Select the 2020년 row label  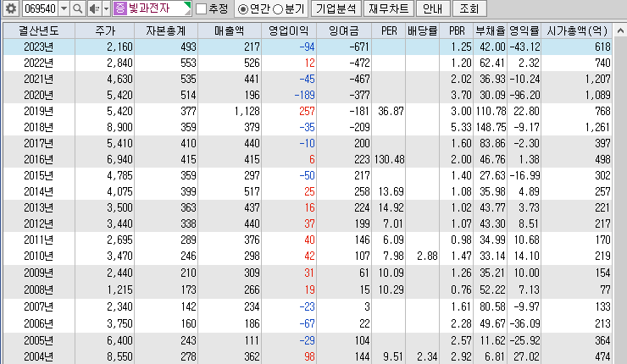pos(39,95)
